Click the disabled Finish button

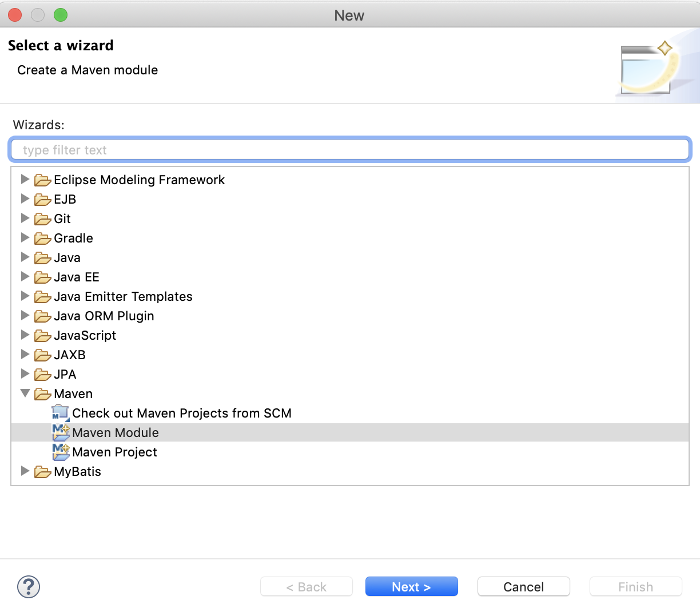pos(636,587)
